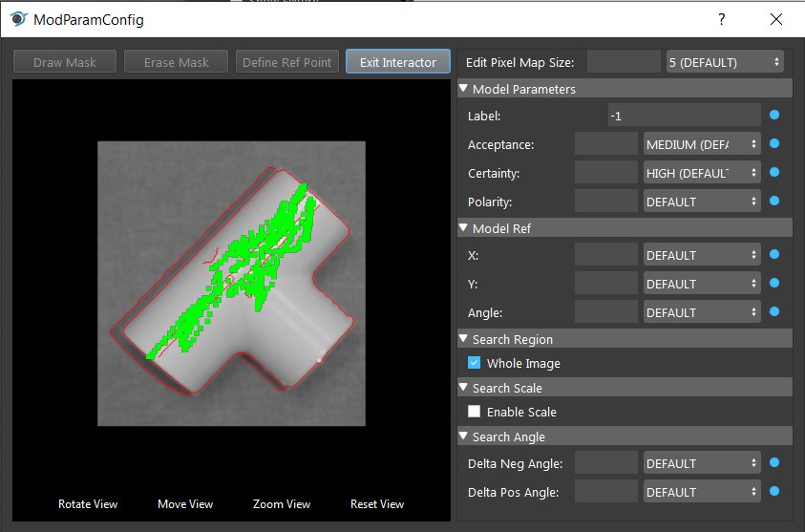Uncheck the Whole Image checkbox

click(x=474, y=363)
